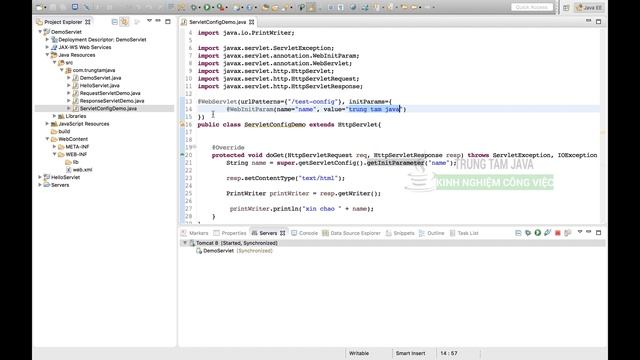Click the printWriter.println line
The image size is (640, 360).
tap(302, 209)
